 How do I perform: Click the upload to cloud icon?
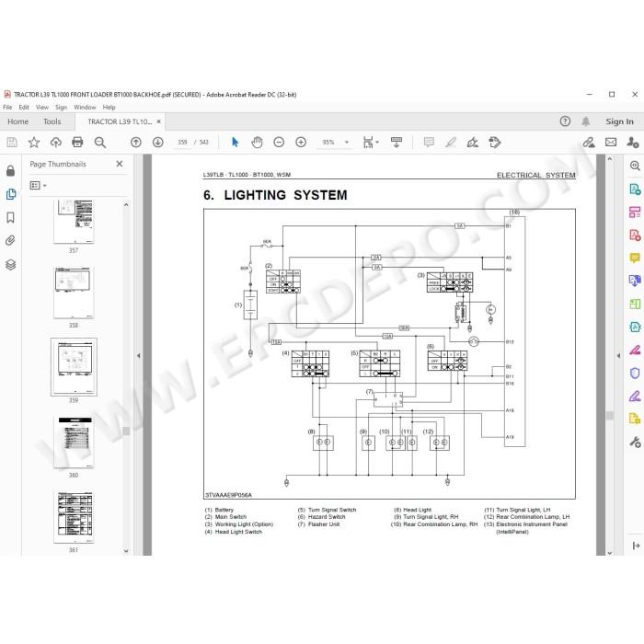(56, 143)
